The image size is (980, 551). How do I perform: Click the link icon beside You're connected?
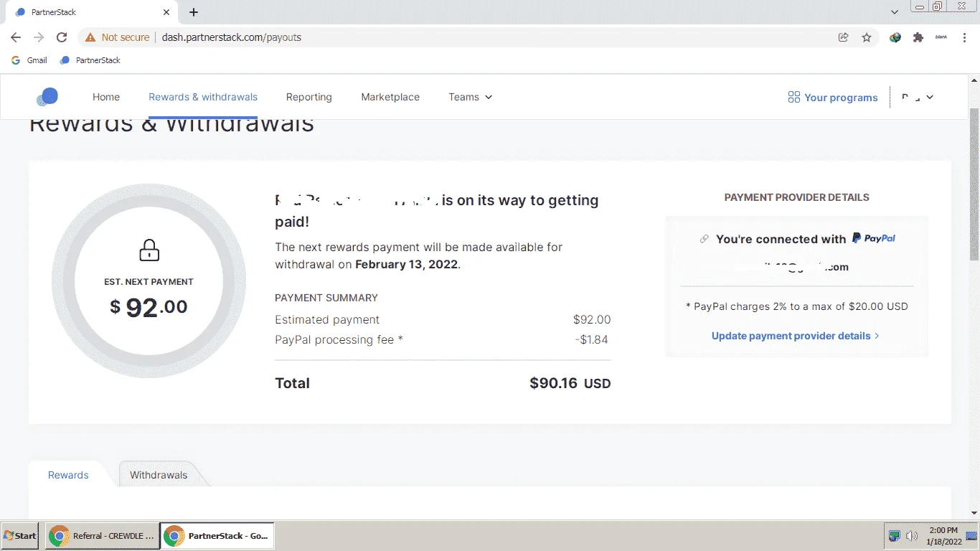click(x=705, y=239)
